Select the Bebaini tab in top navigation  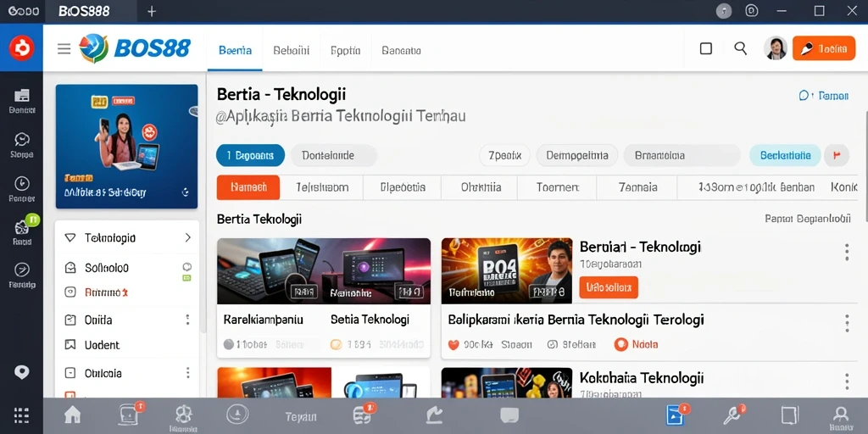click(292, 50)
